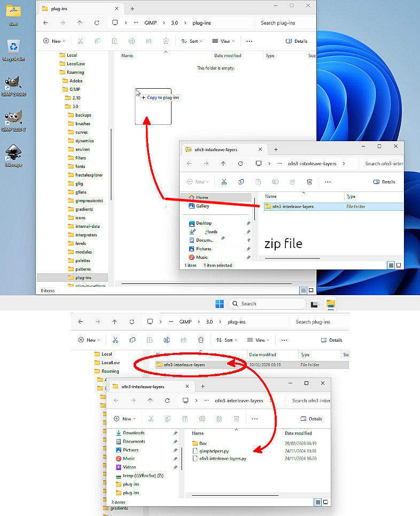
Task: Click the up arrow in the zip file window
Action: (x=223, y=164)
